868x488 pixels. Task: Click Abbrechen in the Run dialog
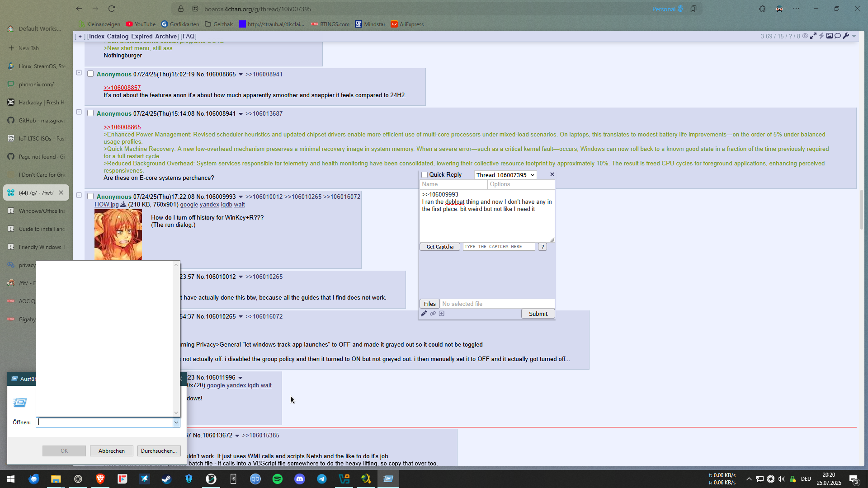coord(112,450)
